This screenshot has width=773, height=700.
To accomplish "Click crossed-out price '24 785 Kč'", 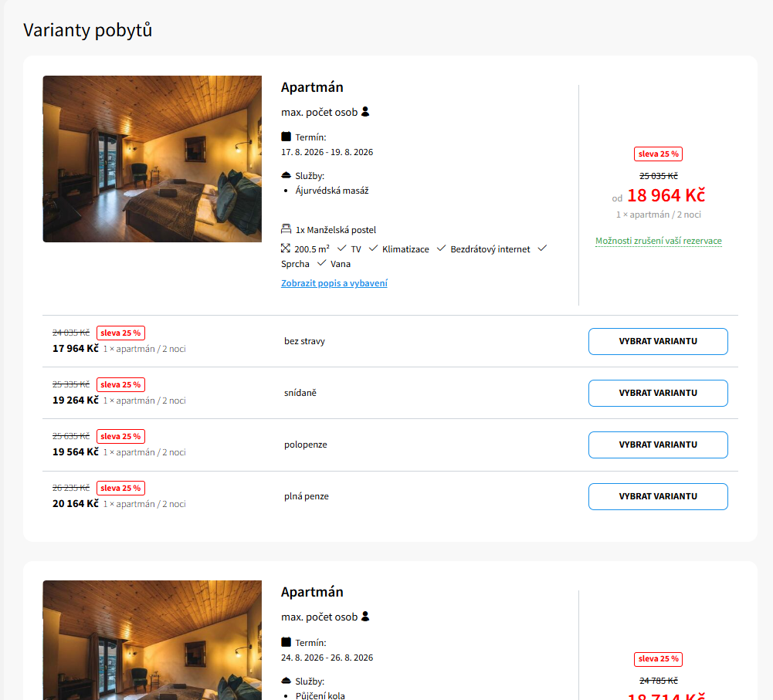I will 659,681.
